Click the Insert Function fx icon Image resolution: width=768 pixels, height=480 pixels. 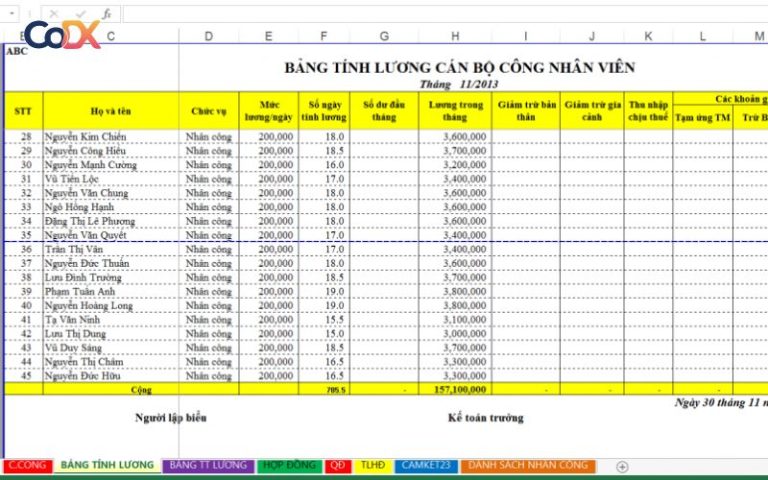point(107,14)
